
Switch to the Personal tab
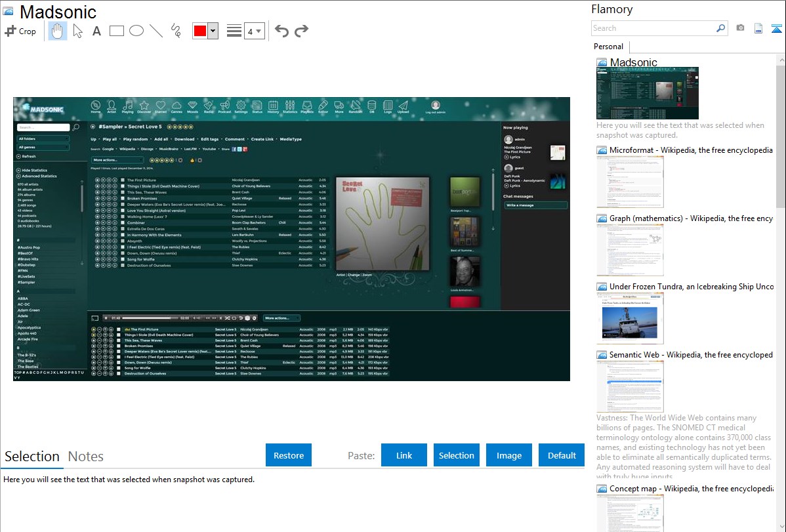609,47
